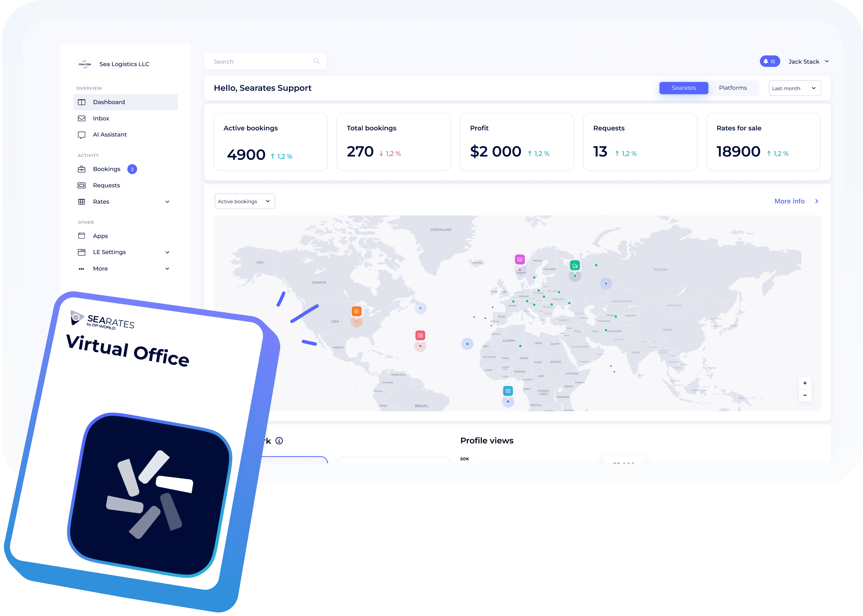Select Active bookings map dropdown
The image size is (863, 616).
(243, 201)
